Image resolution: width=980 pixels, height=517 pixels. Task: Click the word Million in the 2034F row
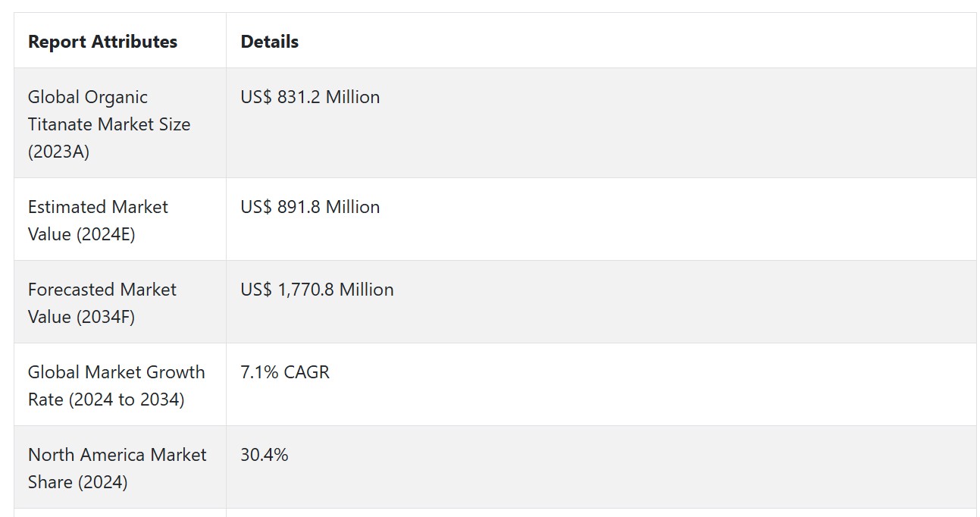(x=367, y=290)
